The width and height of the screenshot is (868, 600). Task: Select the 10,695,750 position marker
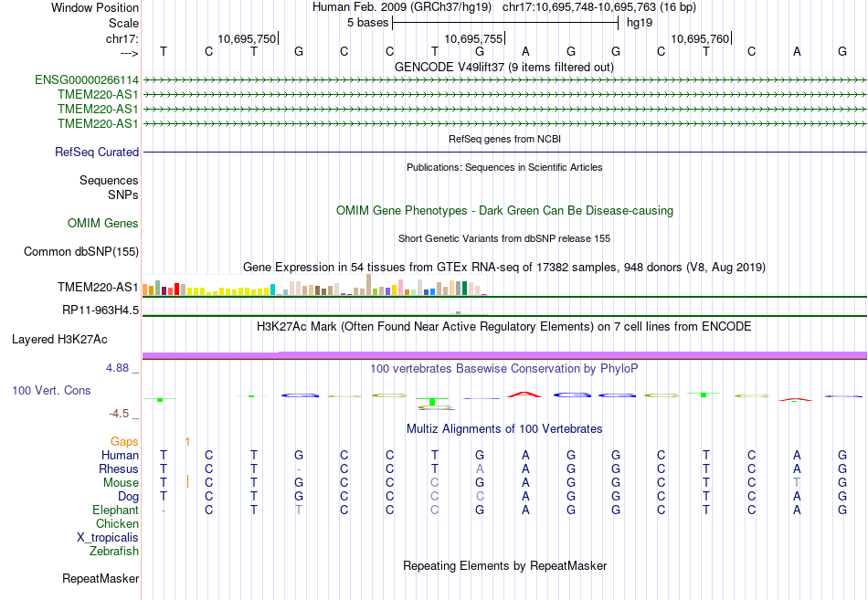[247, 38]
